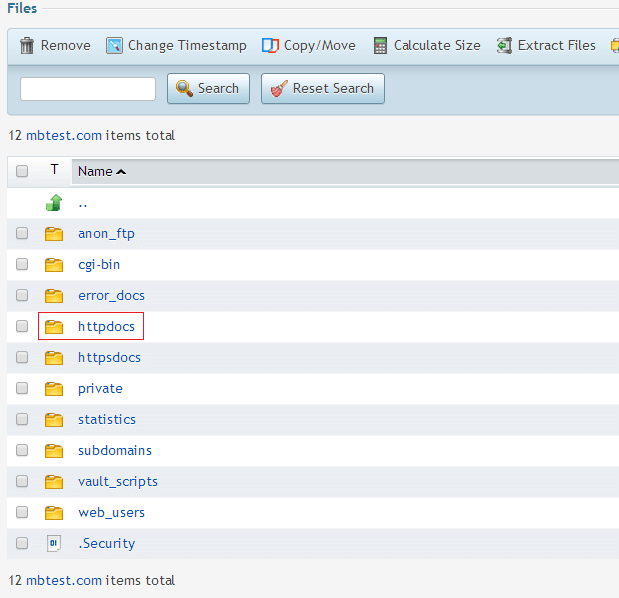619x598 pixels.
Task: Focus the search text input field
Action: point(88,89)
